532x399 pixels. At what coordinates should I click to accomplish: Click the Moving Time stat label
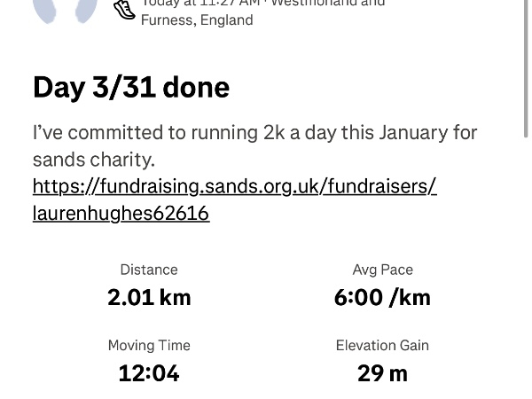coord(149,345)
